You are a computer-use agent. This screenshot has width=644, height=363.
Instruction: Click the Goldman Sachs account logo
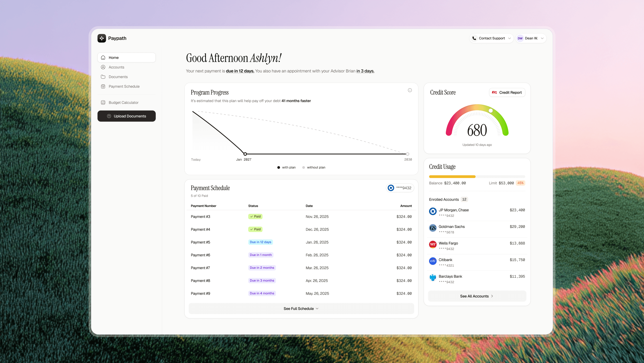(433, 228)
